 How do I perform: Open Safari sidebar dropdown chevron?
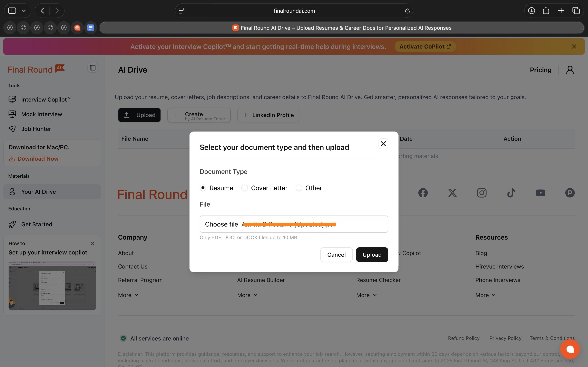point(24,11)
